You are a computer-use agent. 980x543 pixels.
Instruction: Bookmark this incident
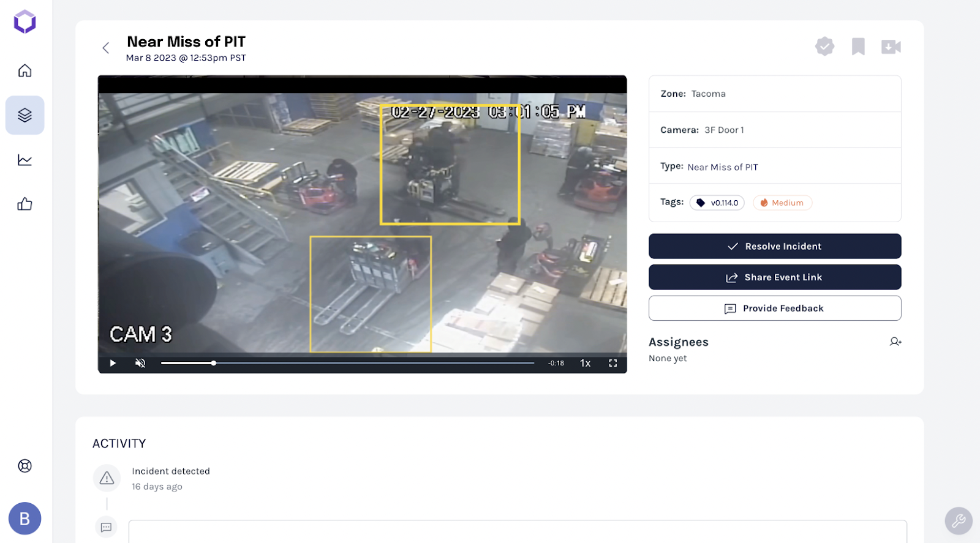(x=858, y=47)
